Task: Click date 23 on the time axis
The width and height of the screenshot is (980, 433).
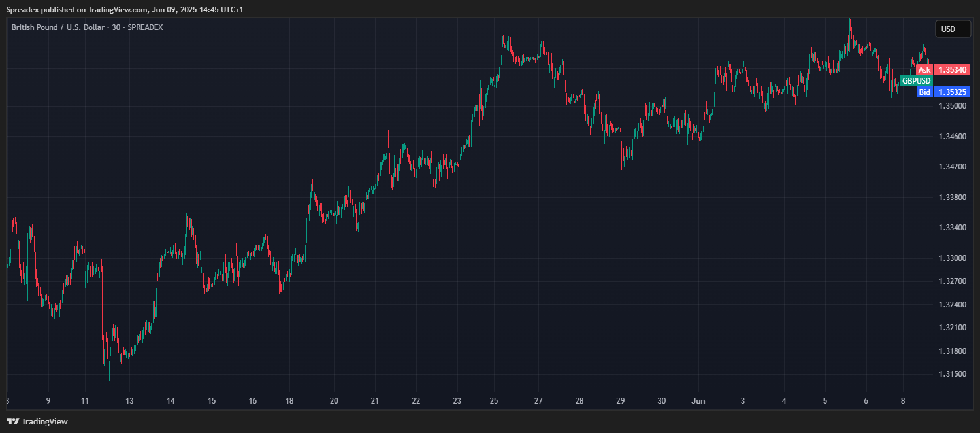Action: (457, 401)
